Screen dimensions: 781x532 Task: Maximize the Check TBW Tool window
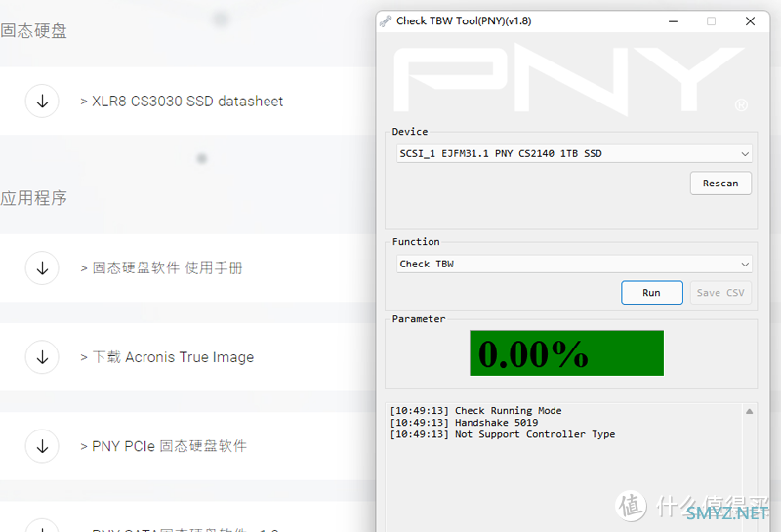click(x=712, y=21)
